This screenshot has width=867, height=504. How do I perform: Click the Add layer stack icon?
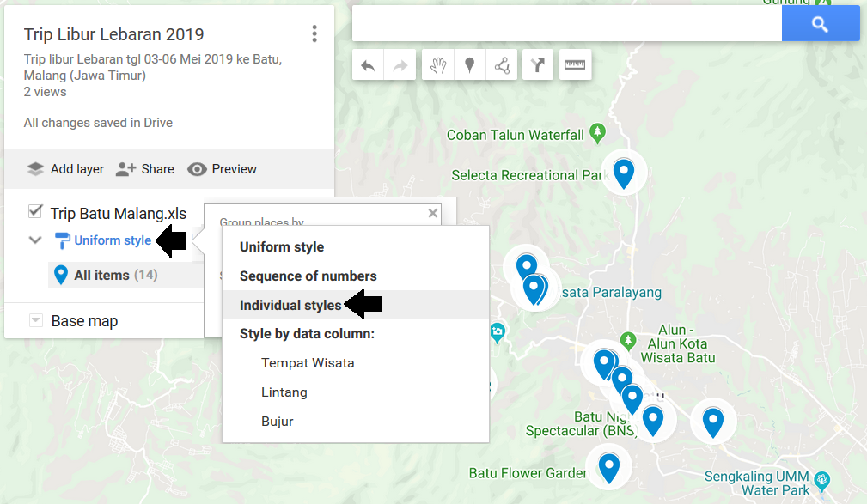pos(35,169)
